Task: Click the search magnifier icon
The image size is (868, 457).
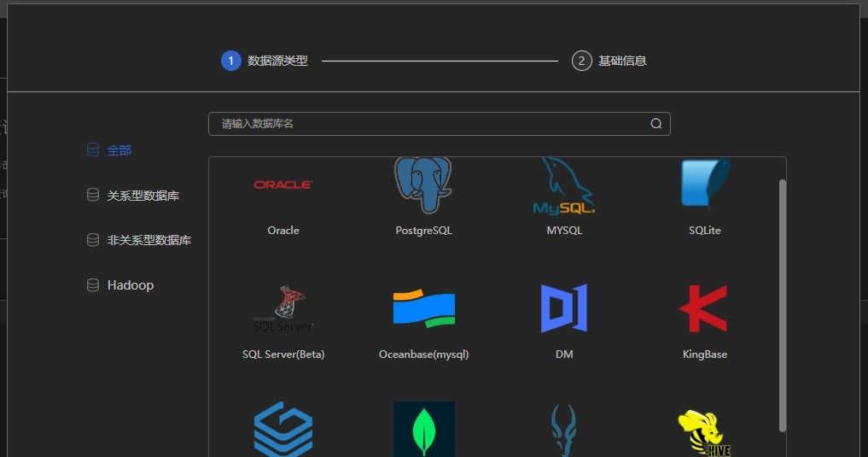Action: [656, 124]
